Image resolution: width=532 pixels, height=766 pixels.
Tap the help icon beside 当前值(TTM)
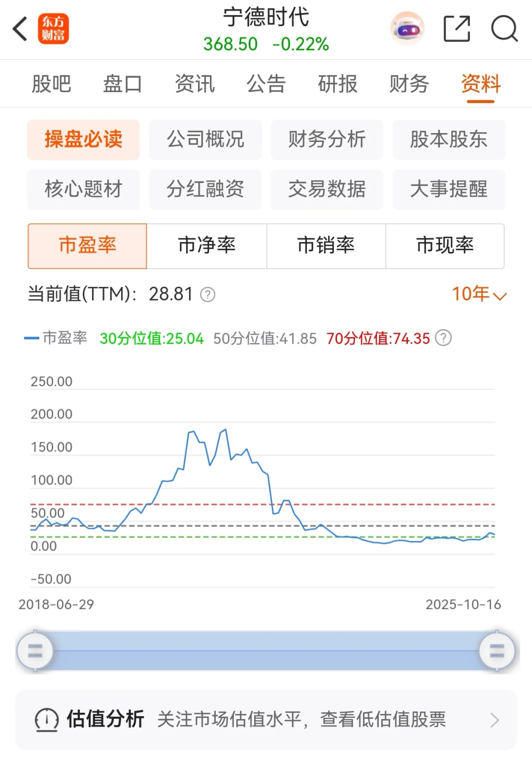[x=208, y=295]
